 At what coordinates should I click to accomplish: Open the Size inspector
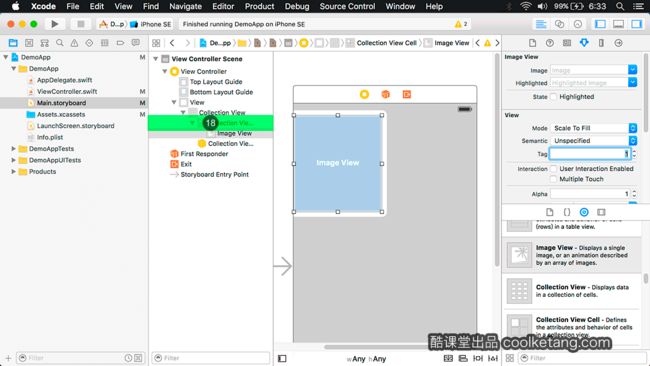coord(601,43)
